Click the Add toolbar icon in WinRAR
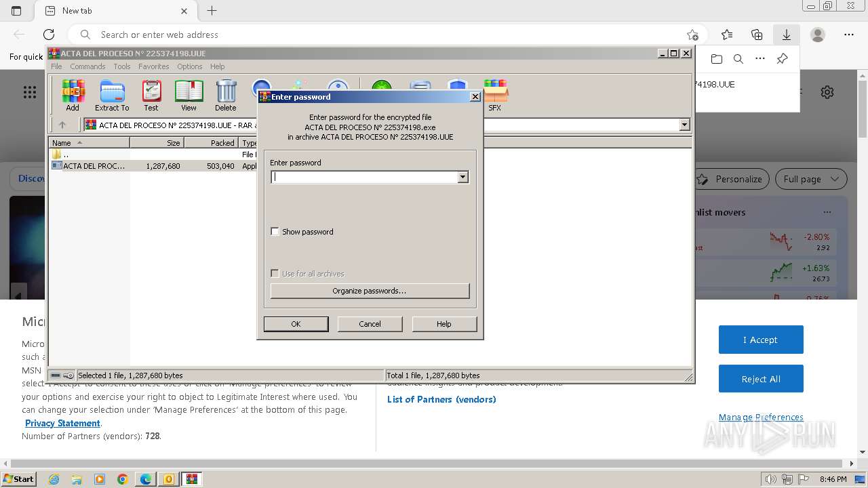The height and width of the screenshot is (488, 868). pos(73,95)
